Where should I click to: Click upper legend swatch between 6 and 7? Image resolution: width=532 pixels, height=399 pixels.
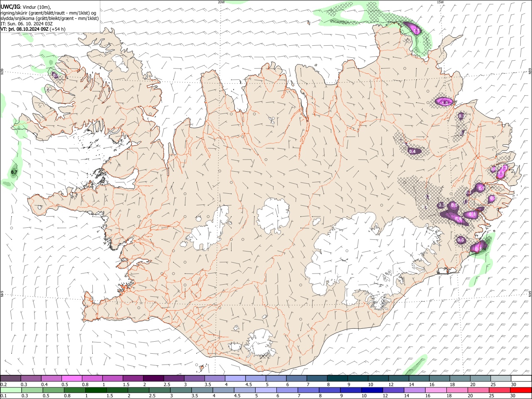coord(297,378)
